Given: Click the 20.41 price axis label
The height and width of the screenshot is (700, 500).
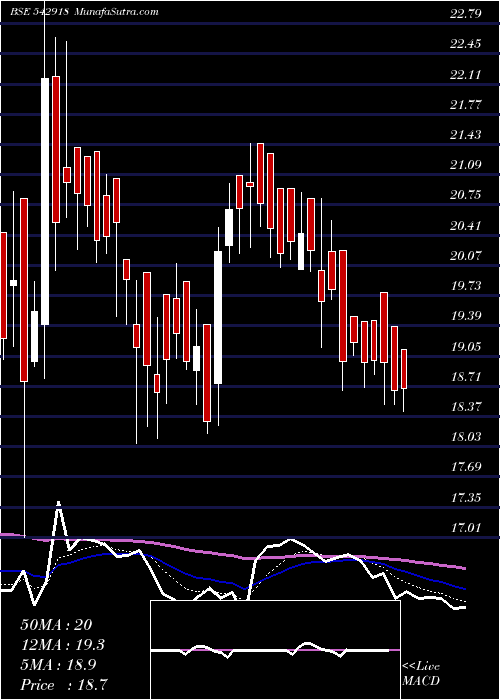Looking at the screenshot, I should click(x=466, y=225).
